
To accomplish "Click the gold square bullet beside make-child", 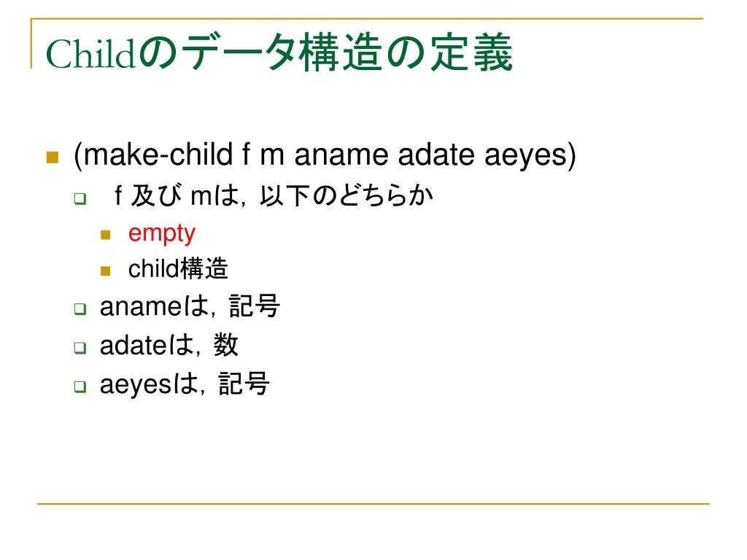I will pyautogui.click(x=53, y=157).
